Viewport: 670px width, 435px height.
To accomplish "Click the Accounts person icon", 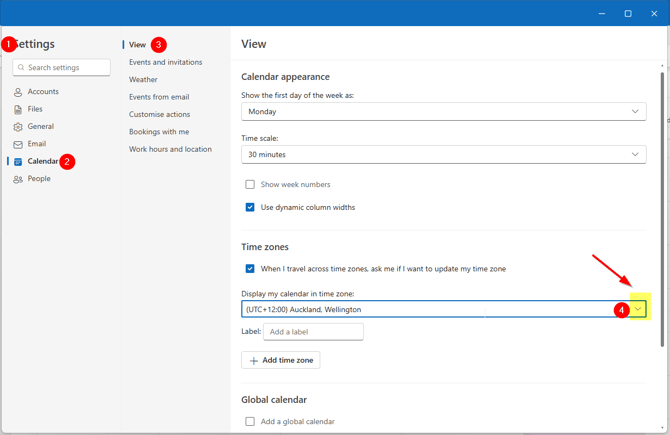I will pyautogui.click(x=18, y=92).
